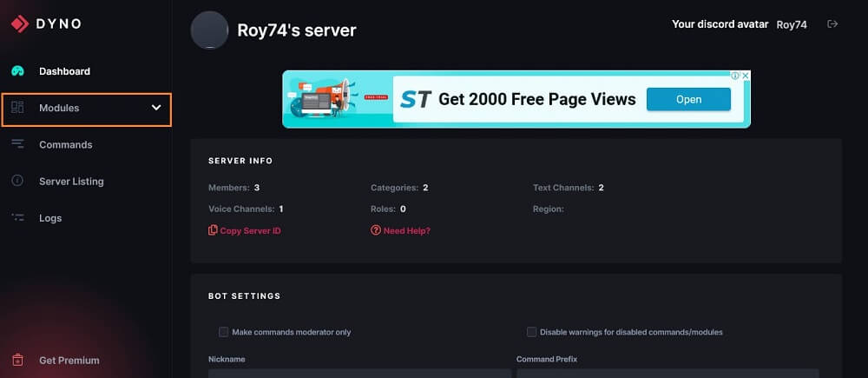Click the Members: 3 value
Image resolution: width=868 pixels, height=378 pixels.
point(257,188)
